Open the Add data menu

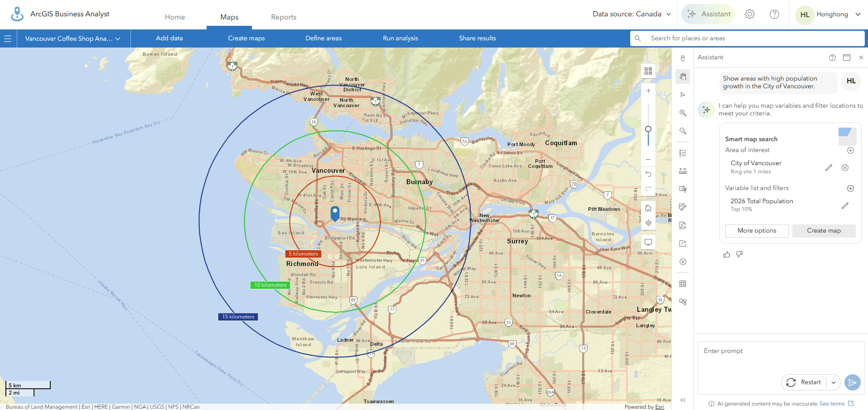pyautogui.click(x=169, y=38)
